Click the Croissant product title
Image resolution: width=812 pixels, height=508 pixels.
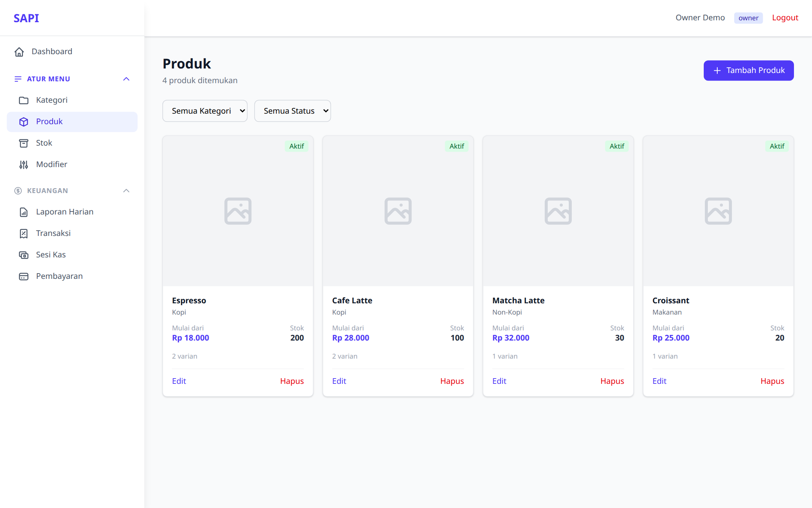point(671,301)
